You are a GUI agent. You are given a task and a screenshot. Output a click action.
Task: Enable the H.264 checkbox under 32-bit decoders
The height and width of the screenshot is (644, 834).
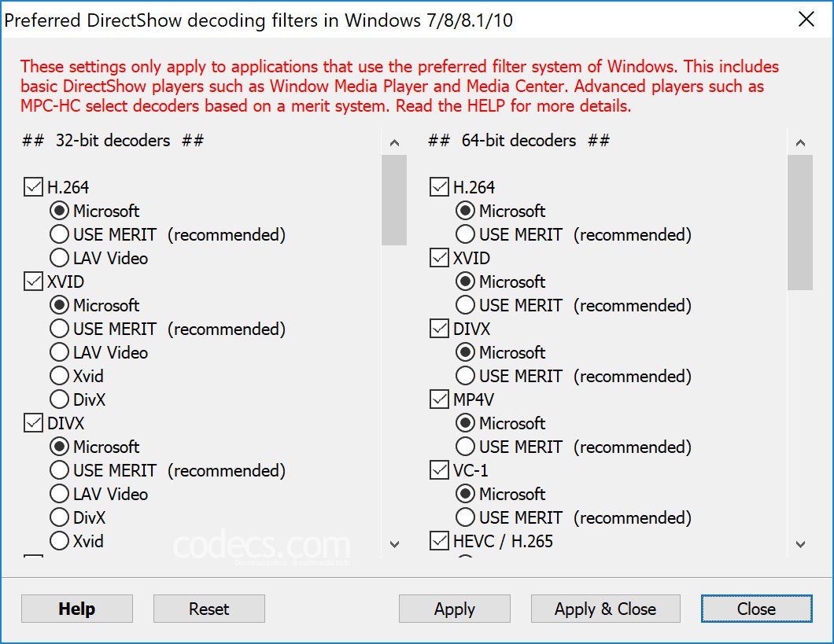point(32,186)
